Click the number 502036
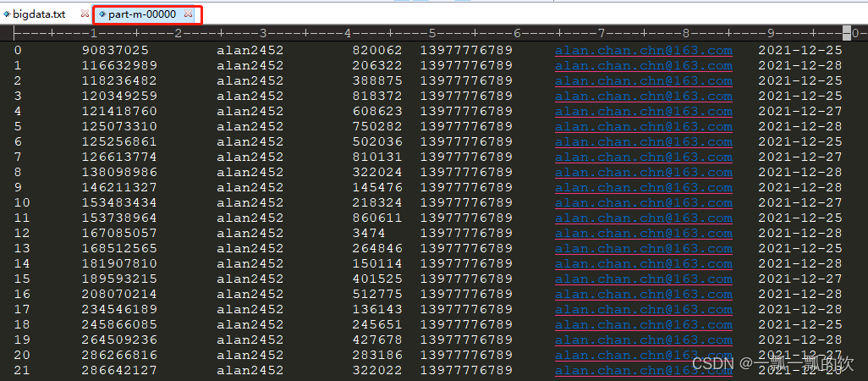The width and height of the screenshot is (868, 381). (x=377, y=141)
